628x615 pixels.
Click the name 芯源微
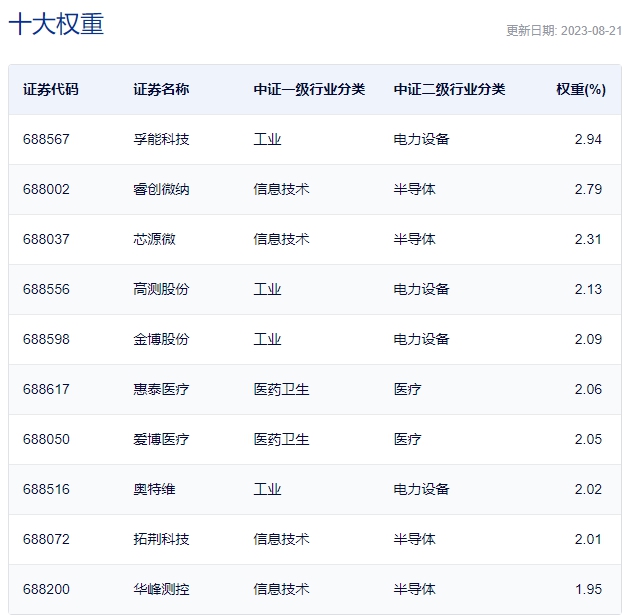point(154,239)
